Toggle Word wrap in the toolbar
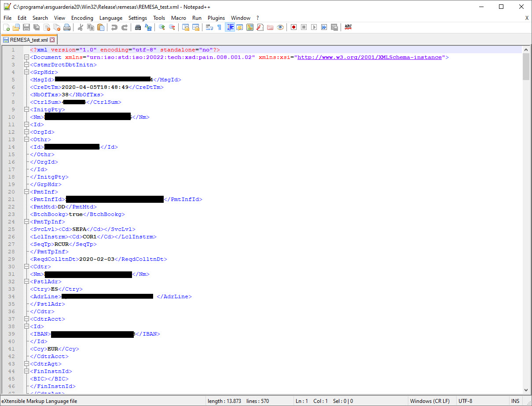Viewport: 532px width, 406px height. [x=209, y=27]
